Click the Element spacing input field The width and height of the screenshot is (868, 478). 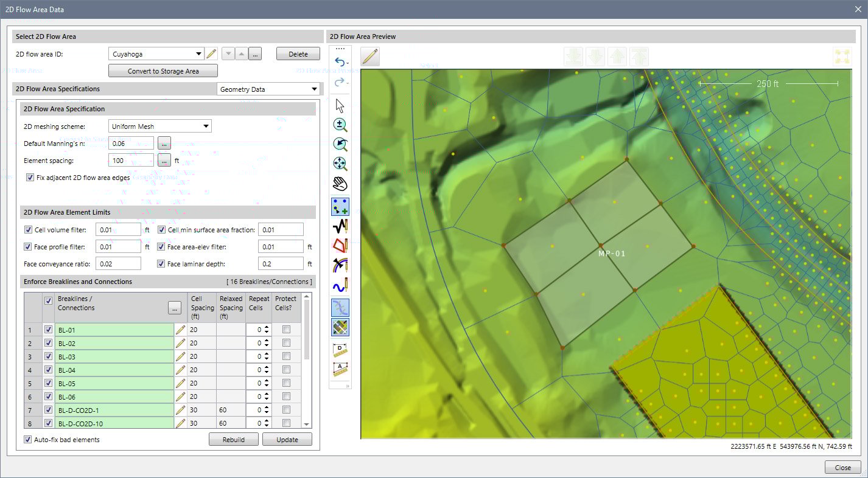pyautogui.click(x=130, y=161)
